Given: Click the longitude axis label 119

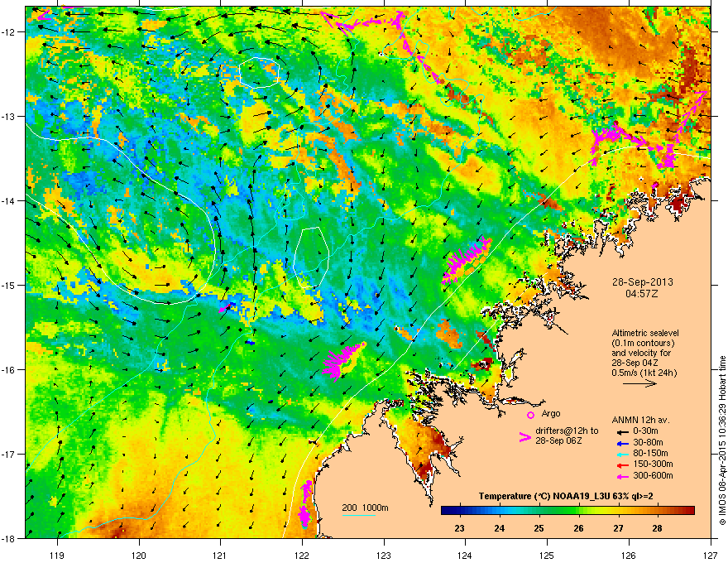Looking at the screenshot, I should tap(57, 556).
